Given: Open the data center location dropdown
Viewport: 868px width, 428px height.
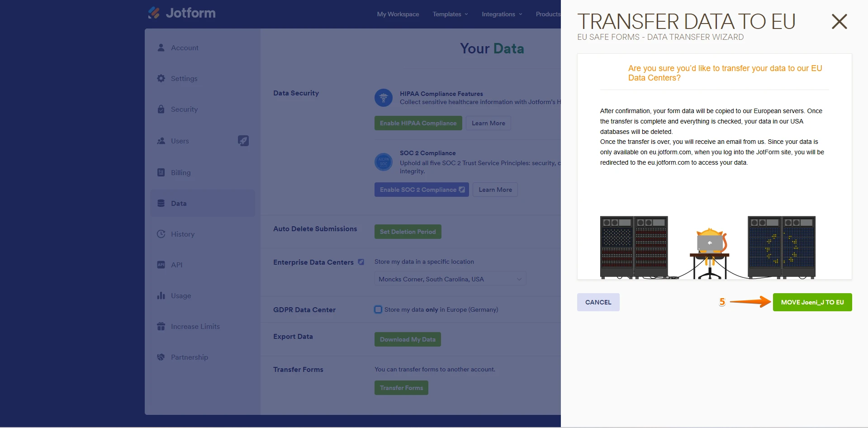Looking at the screenshot, I should pos(450,279).
